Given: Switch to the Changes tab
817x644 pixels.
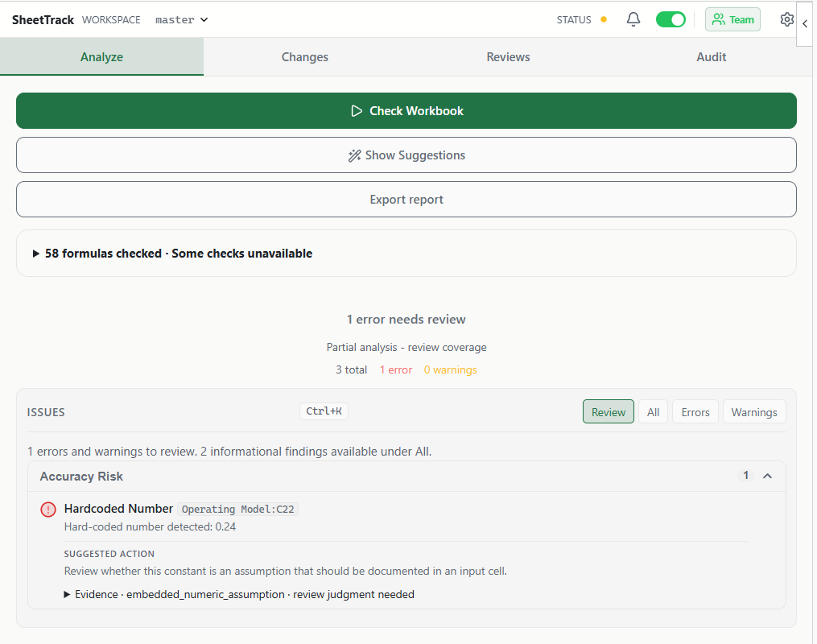Looking at the screenshot, I should click(x=305, y=57).
